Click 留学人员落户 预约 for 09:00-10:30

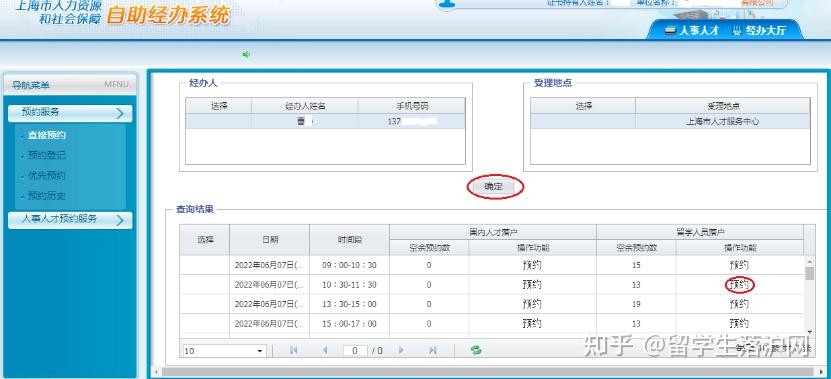pos(739,265)
